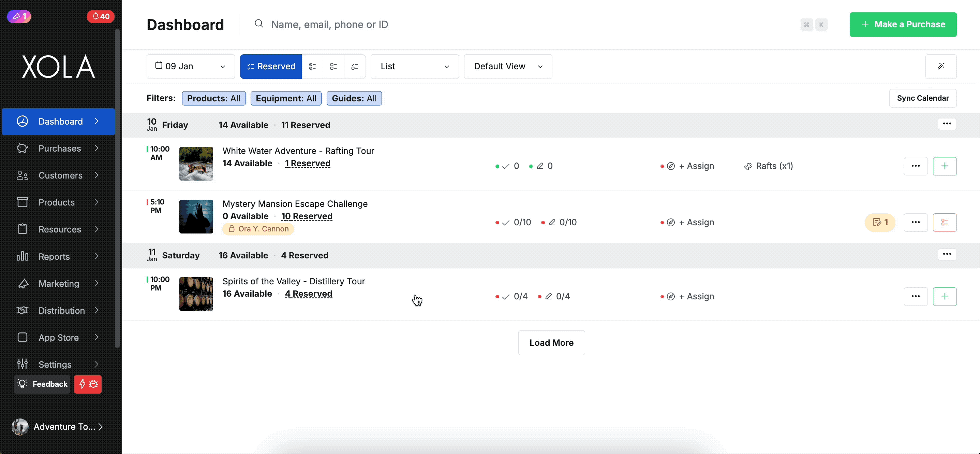Open the 1 Reserved link for Rafting Tour
The width and height of the screenshot is (980, 454).
click(308, 164)
